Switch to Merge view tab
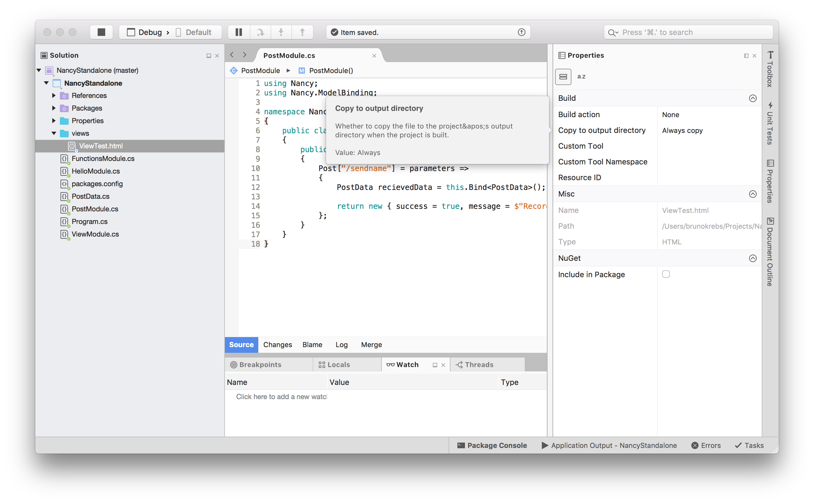The height and width of the screenshot is (504, 814). tap(371, 345)
